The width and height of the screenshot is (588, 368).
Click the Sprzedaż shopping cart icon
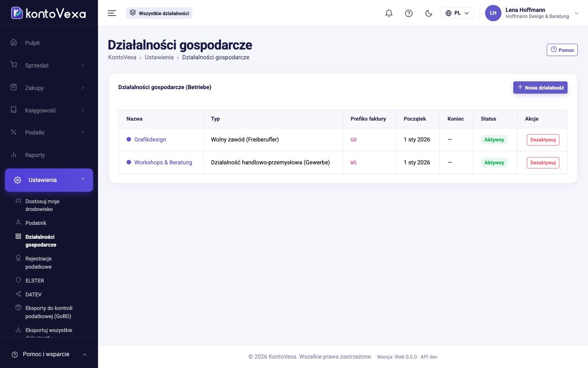13,65
